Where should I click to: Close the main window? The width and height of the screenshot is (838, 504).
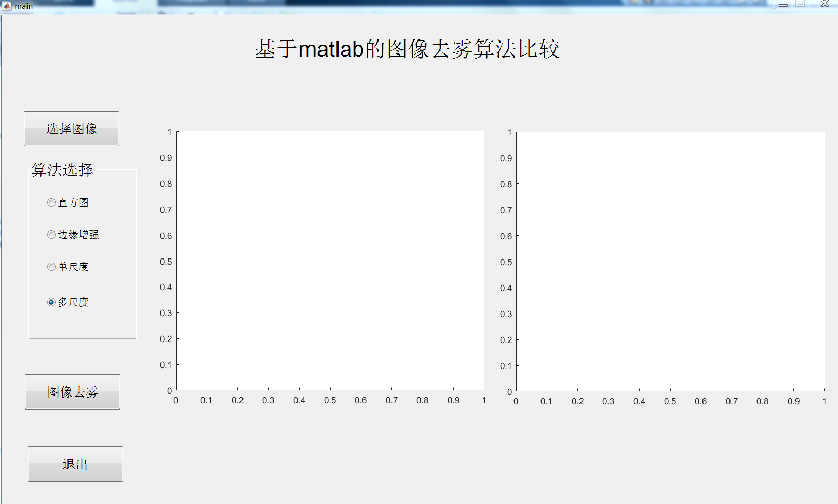click(x=824, y=4)
